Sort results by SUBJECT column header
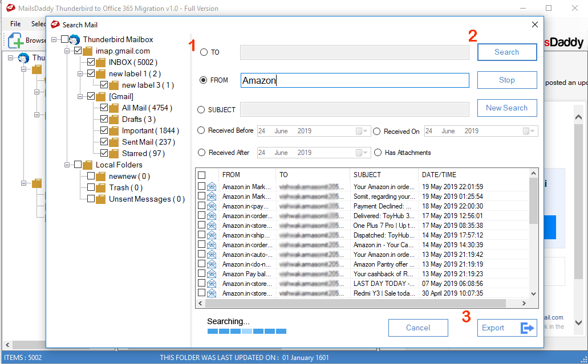The image size is (588, 364). (x=384, y=175)
